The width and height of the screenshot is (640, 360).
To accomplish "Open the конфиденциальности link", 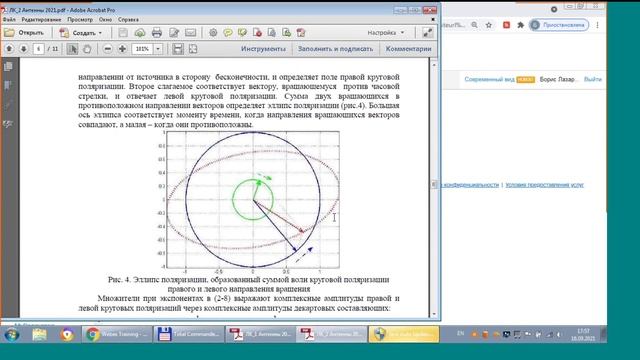I will click(x=471, y=185).
